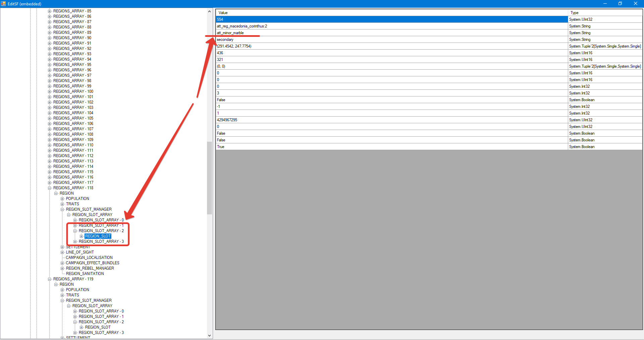Collapse REGIONS_ARRAY - 119 node
This screenshot has width=644, height=340.
[50, 279]
